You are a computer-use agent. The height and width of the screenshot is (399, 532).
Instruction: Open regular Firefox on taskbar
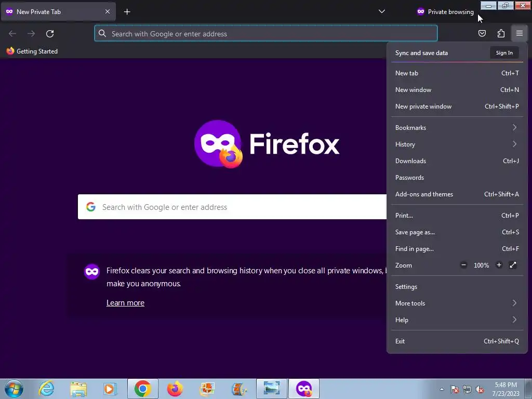[x=175, y=389]
